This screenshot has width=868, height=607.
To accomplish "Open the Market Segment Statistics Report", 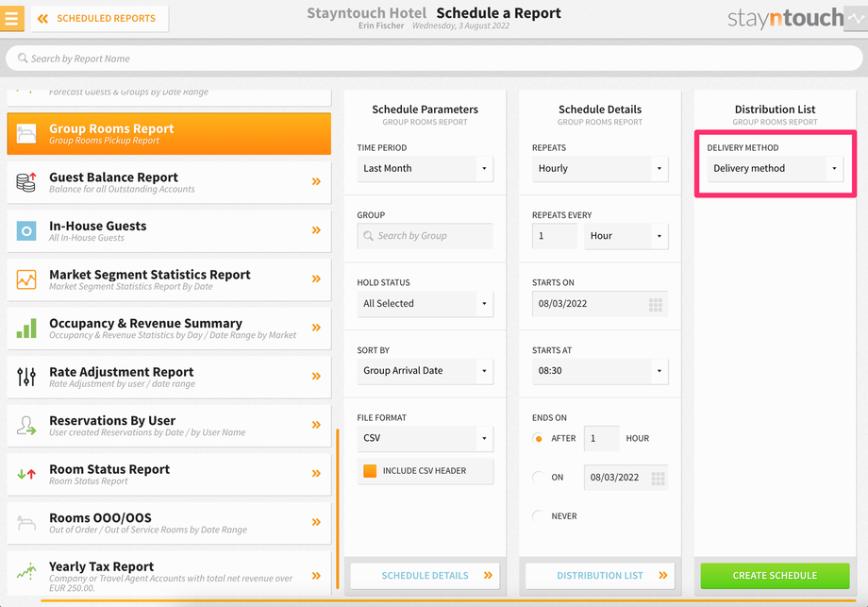I will (169, 279).
